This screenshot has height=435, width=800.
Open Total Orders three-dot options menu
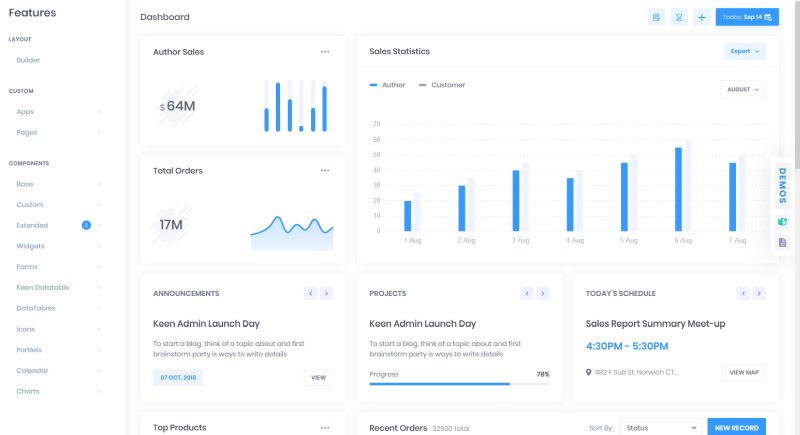325,170
